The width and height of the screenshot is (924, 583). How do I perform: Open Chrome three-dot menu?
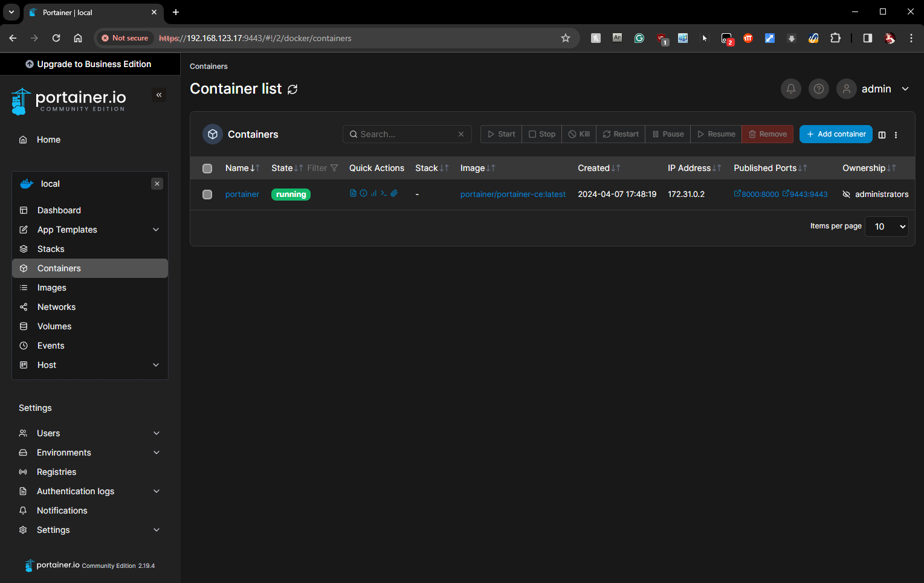point(911,38)
